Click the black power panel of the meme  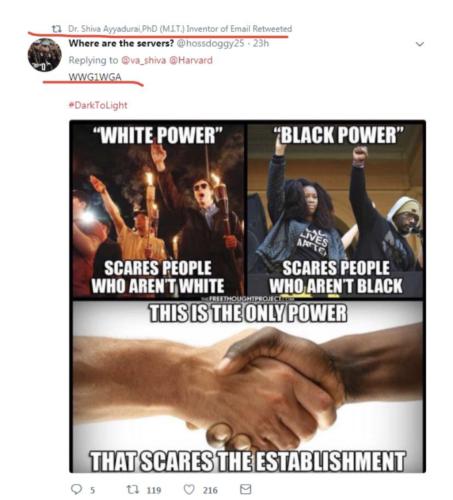pos(335,210)
